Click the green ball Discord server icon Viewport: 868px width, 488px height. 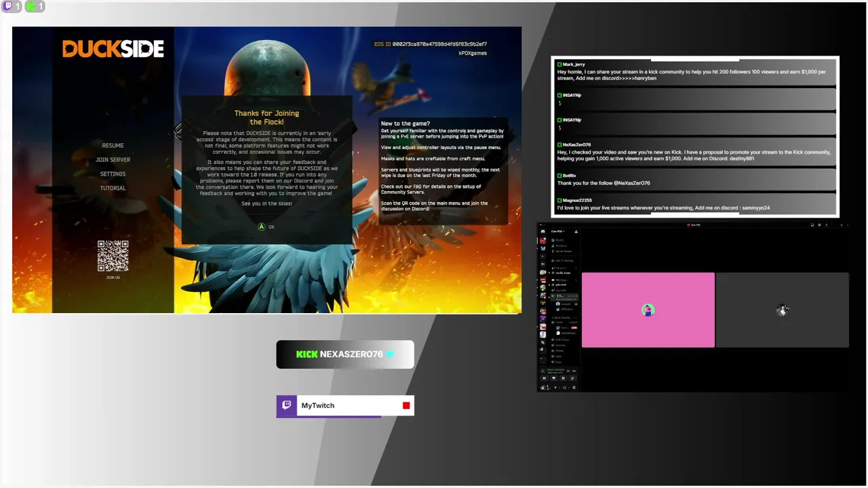pyautogui.click(x=543, y=287)
